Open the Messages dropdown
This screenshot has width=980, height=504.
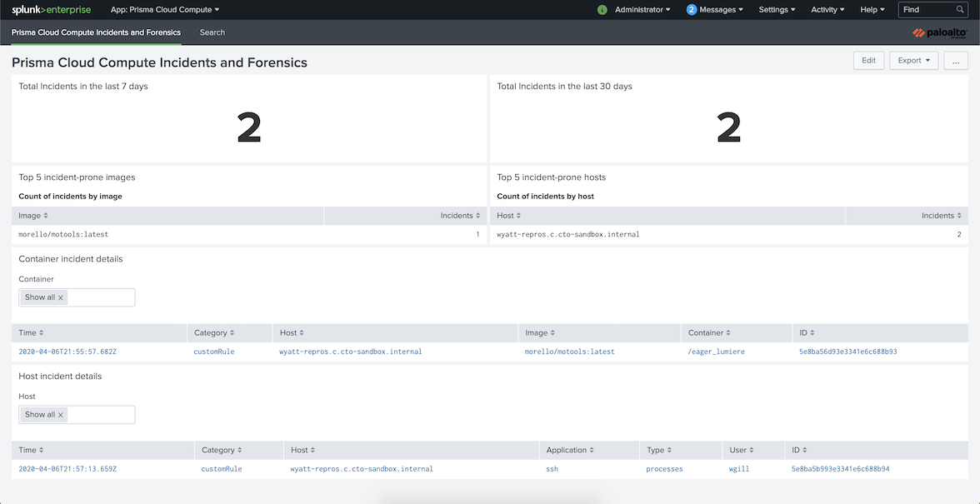point(722,10)
